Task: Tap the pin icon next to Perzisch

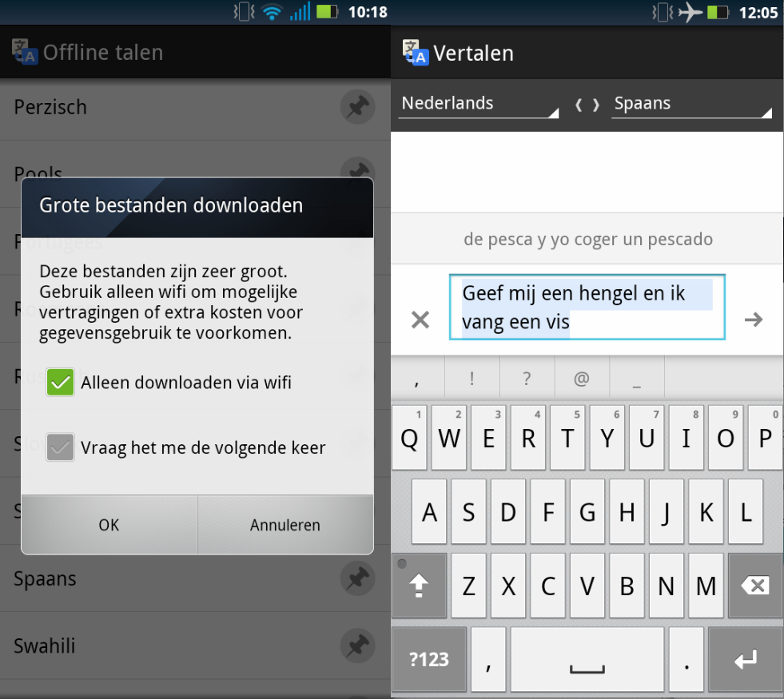Action: click(x=356, y=107)
